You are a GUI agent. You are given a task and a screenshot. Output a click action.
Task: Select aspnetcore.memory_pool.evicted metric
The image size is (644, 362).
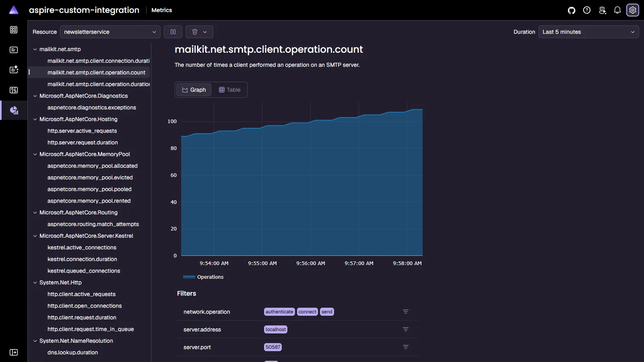(x=90, y=177)
